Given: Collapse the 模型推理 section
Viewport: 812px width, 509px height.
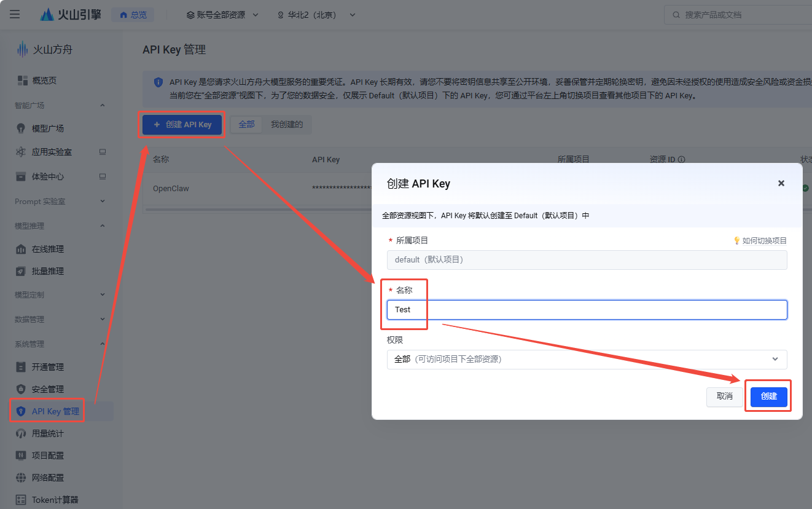Looking at the screenshot, I should (103, 226).
